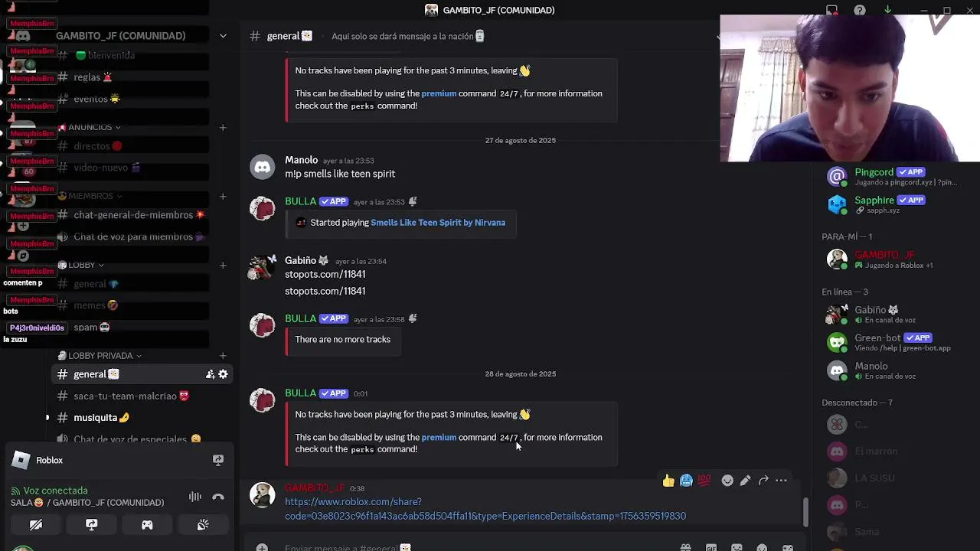Open the soundboard button in voice panel
This screenshot has height=551, width=980.
tap(203, 525)
